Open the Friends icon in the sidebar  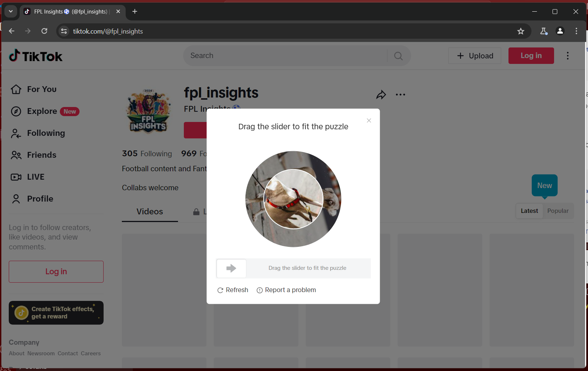(16, 155)
